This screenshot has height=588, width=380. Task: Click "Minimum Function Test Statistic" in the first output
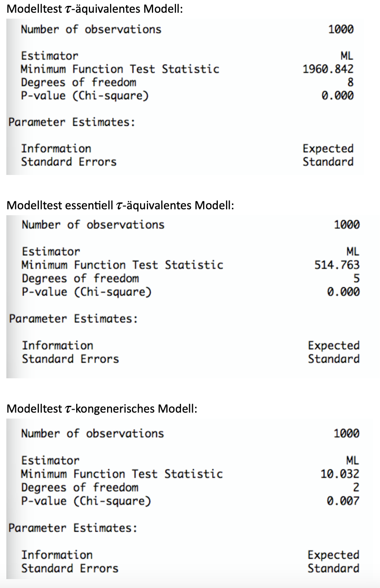(x=120, y=69)
